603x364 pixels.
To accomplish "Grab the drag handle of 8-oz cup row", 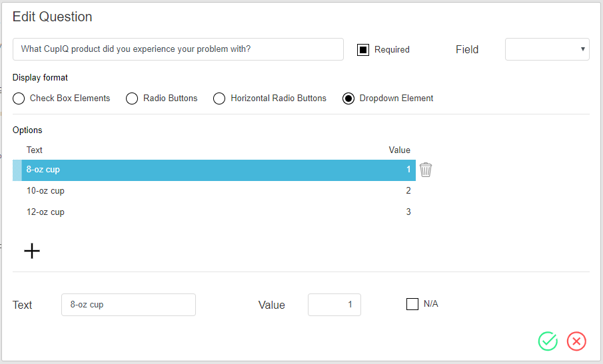I will [17, 170].
